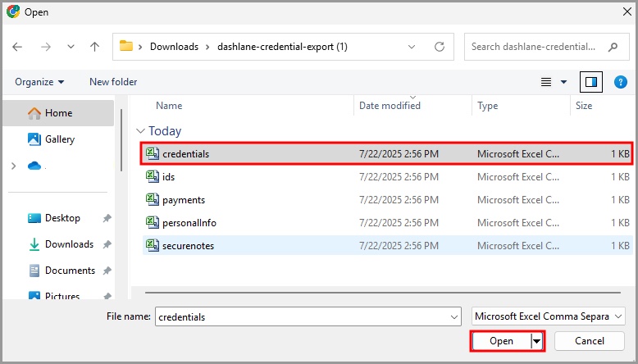
Task: Collapse the Today group
Action: [x=140, y=131]
